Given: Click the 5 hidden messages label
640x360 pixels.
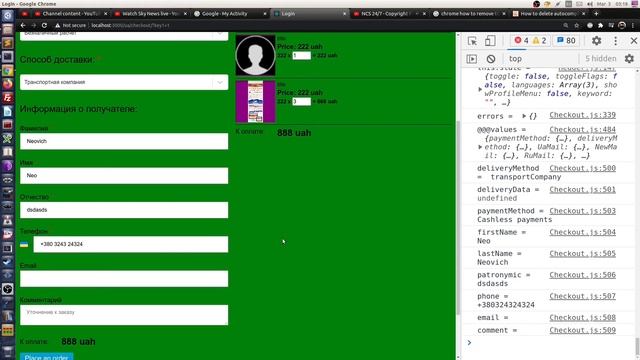Looking at the screenshot, I should tap(601, 59).
